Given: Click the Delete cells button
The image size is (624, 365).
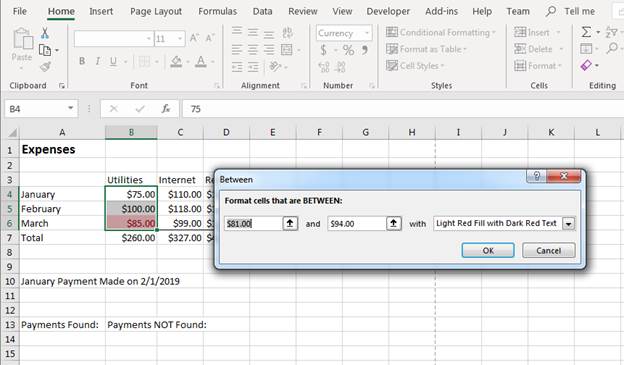Looking at the screenshot, I should tap(539, 49).
